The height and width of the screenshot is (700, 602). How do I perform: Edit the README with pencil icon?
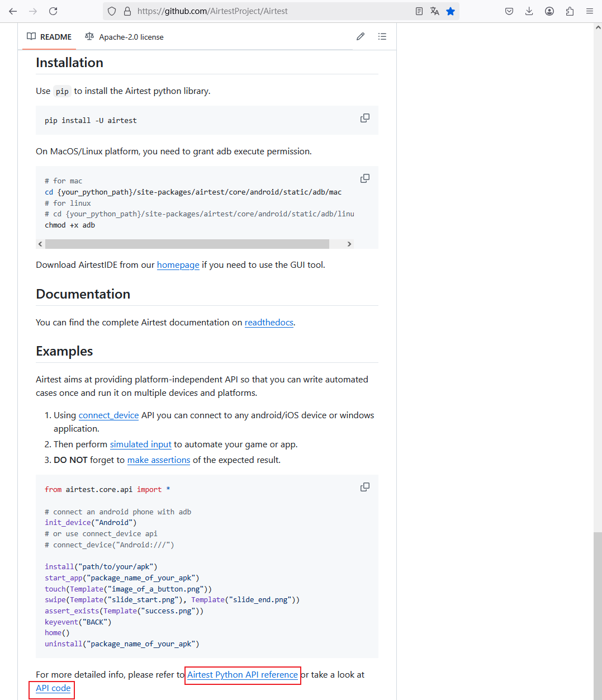tap(361, 37)
